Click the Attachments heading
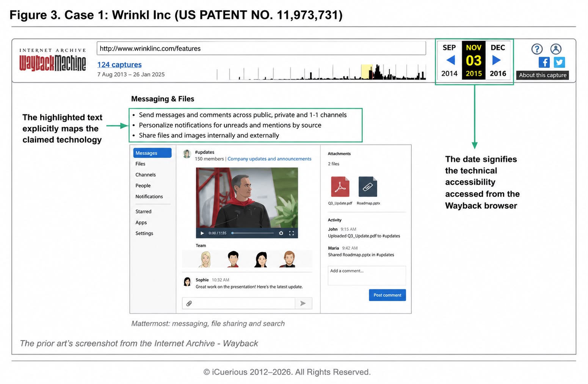Screen dimensions: 588x384 coord(339,154)
